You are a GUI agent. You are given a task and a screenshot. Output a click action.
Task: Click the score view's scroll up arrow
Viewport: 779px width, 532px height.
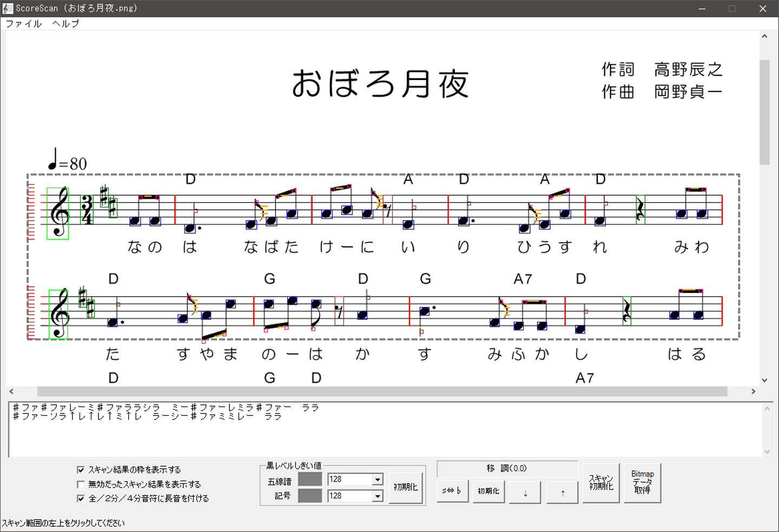tap(764, 36)
